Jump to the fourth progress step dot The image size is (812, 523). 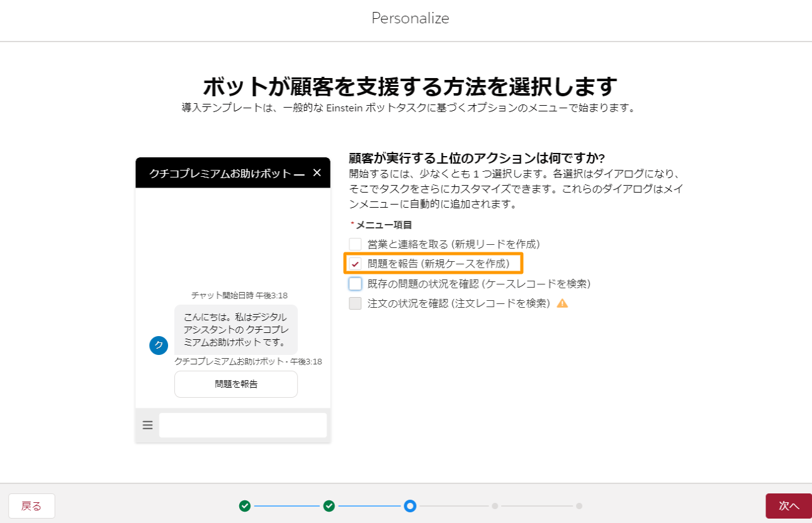(x=495, y=506)
